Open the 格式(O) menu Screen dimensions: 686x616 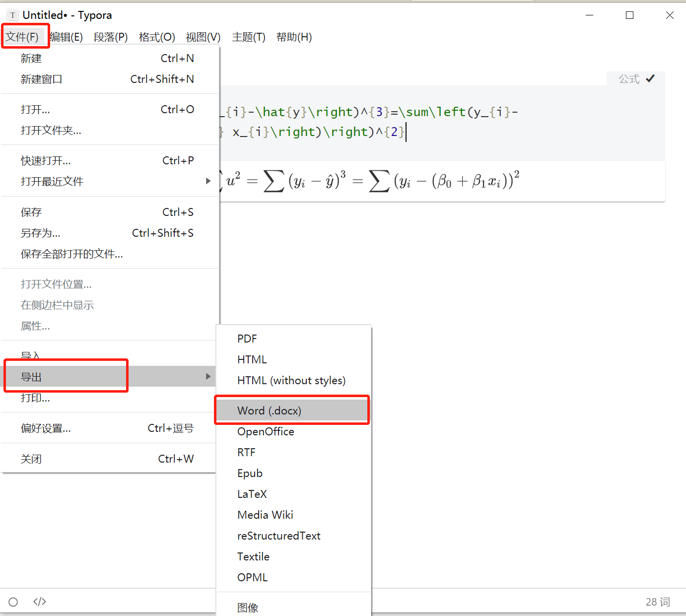tap(156, 37)
